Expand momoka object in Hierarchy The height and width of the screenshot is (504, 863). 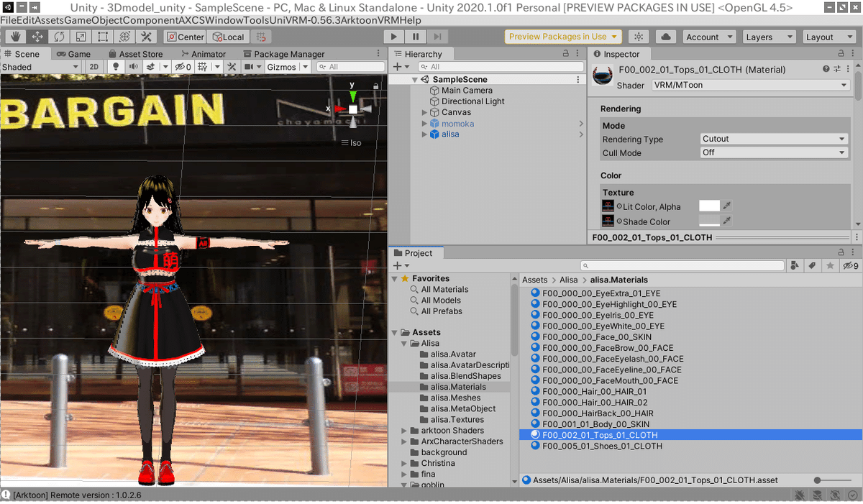click(x=424, y=124)
